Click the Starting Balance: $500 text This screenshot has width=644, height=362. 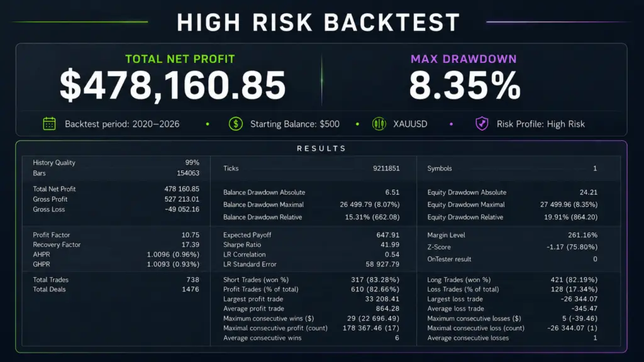(295, 124)
